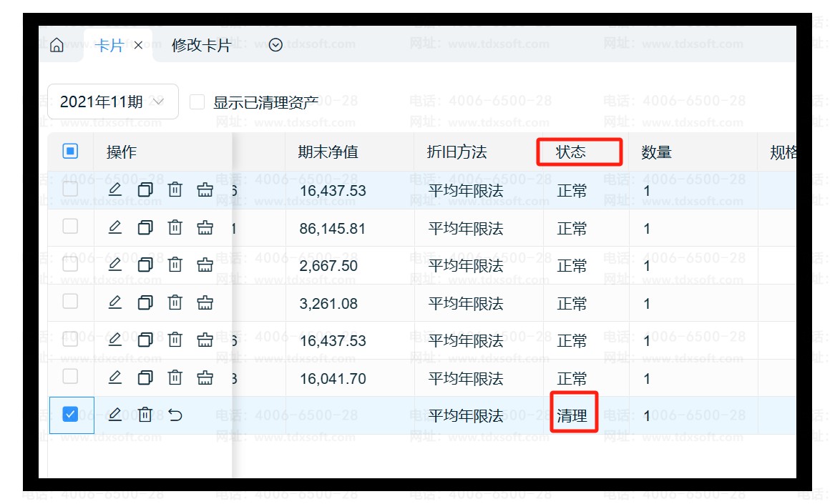The height and width of the screenshot is (504, 835).
Task: Click the undo icon in 清理 row
Action: (x=175, y=415)
